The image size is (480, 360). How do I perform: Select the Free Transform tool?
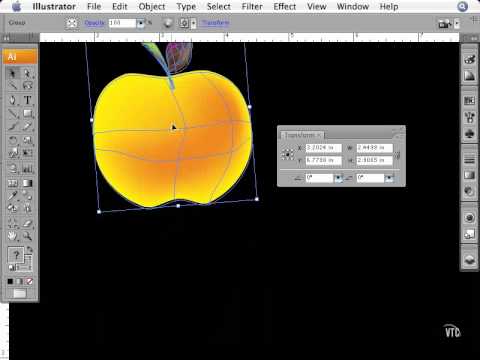27,153
